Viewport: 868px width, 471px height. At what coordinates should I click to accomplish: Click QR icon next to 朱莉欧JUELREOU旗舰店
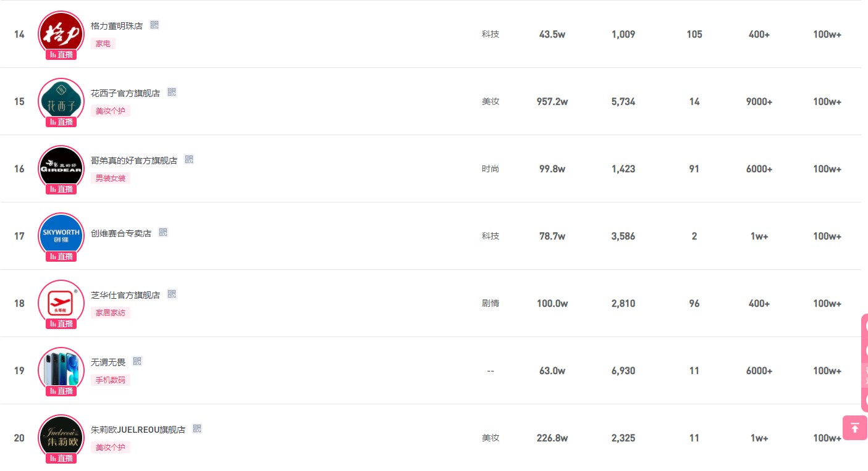click(197, 428)
